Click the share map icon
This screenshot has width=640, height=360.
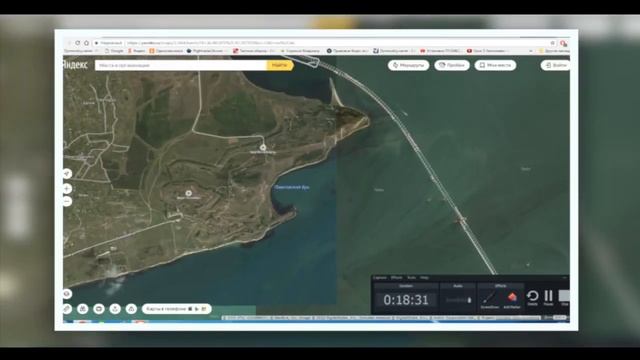coord(115,309)
